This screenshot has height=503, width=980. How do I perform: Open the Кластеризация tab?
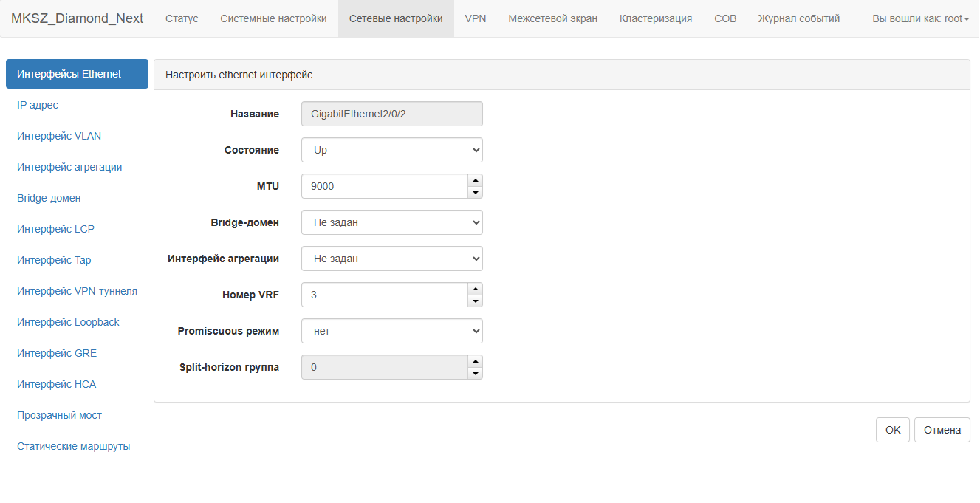656,18
